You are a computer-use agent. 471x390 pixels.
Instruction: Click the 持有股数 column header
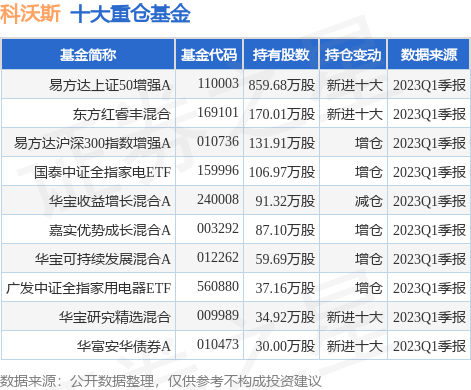pyautogui.click(x=281, y=55)
